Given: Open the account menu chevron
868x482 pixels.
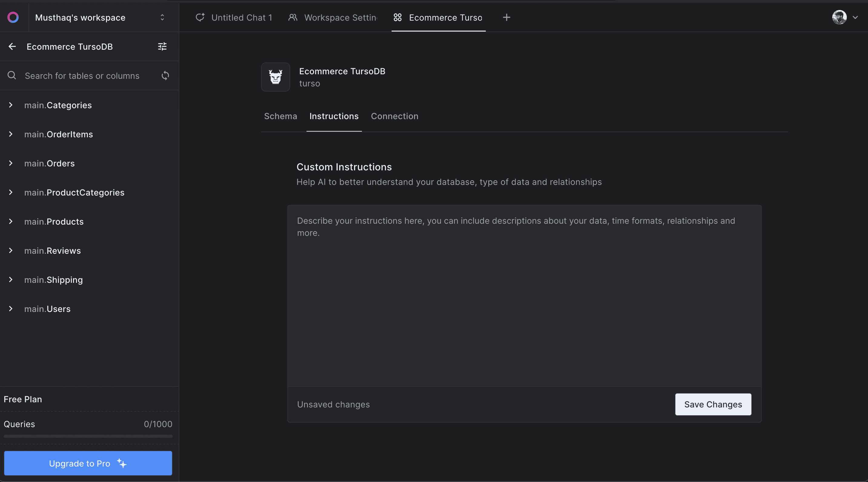Looking at the screenshot, I should pos(855,17).
